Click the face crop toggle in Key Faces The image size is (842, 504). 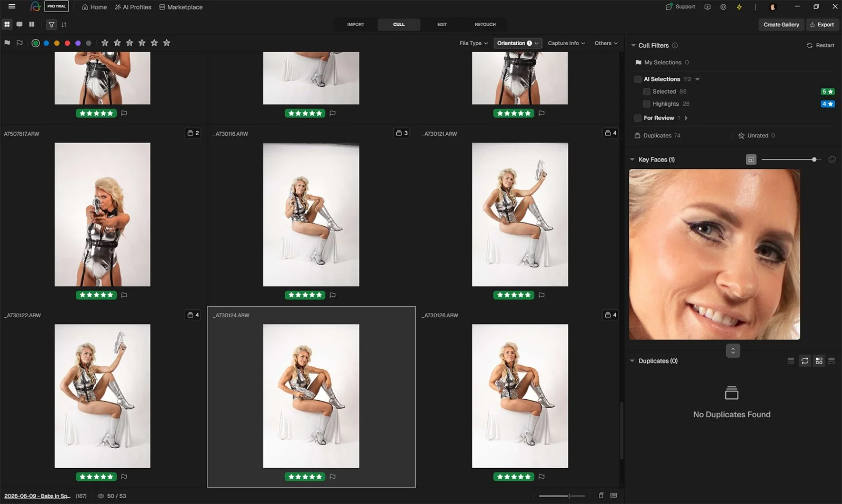[x=751, y=159]
